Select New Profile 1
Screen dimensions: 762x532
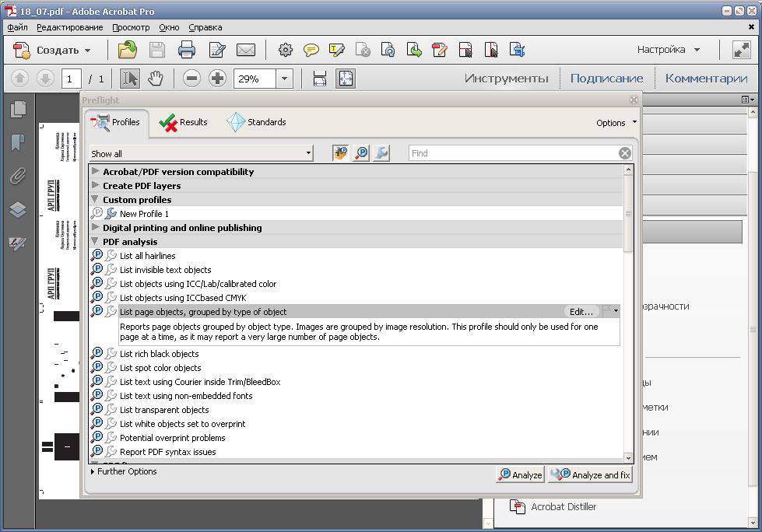tap(356, 214)
